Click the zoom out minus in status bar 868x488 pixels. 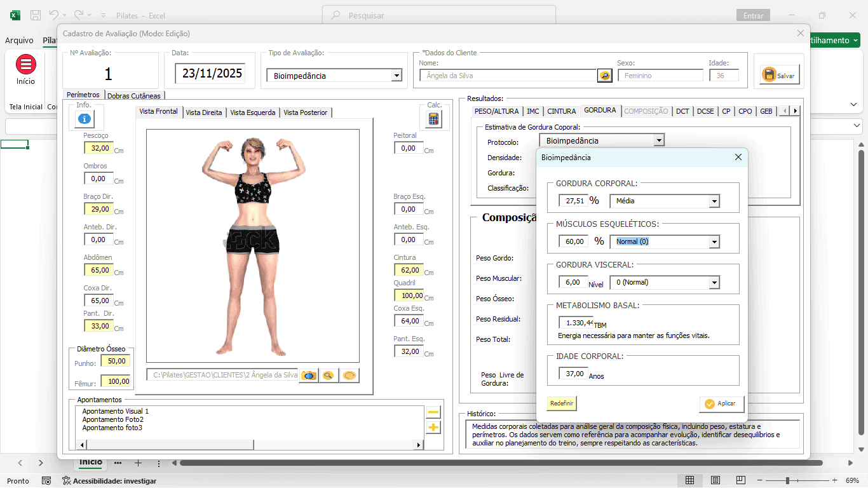click(x=759, y=480)
